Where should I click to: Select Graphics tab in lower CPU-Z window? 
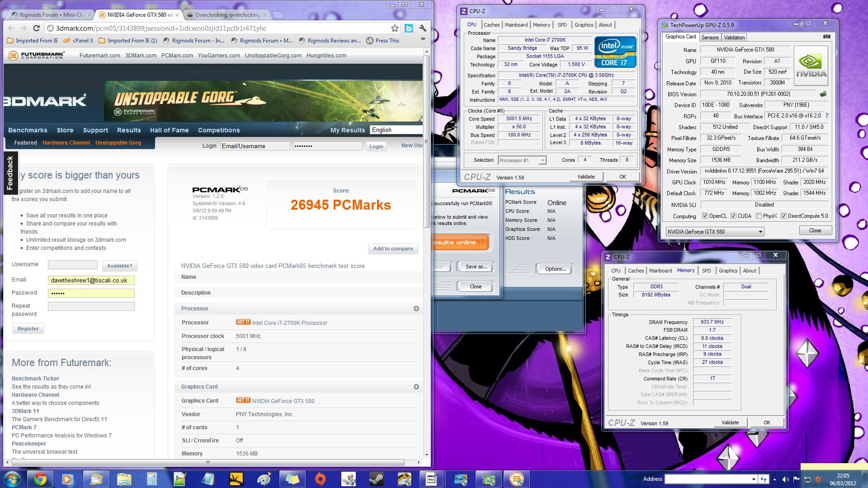pyautogui.click(x=728, y=271)
